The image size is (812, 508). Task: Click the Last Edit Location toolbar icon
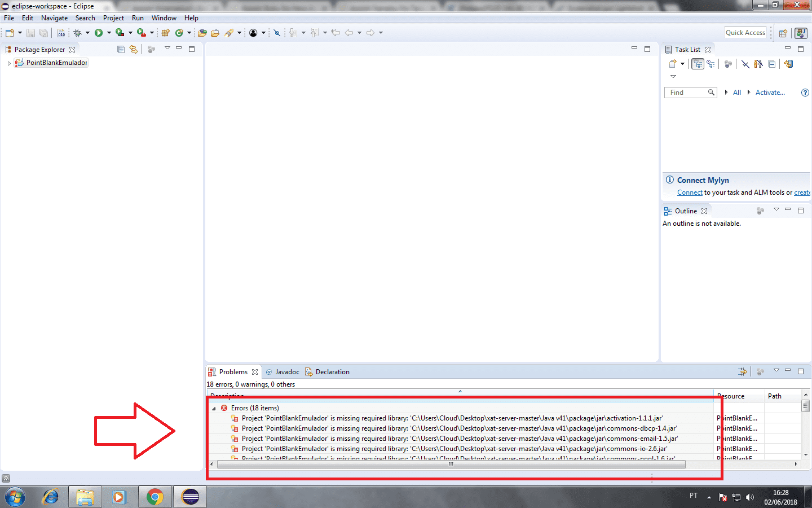click(x=336, y=33)
